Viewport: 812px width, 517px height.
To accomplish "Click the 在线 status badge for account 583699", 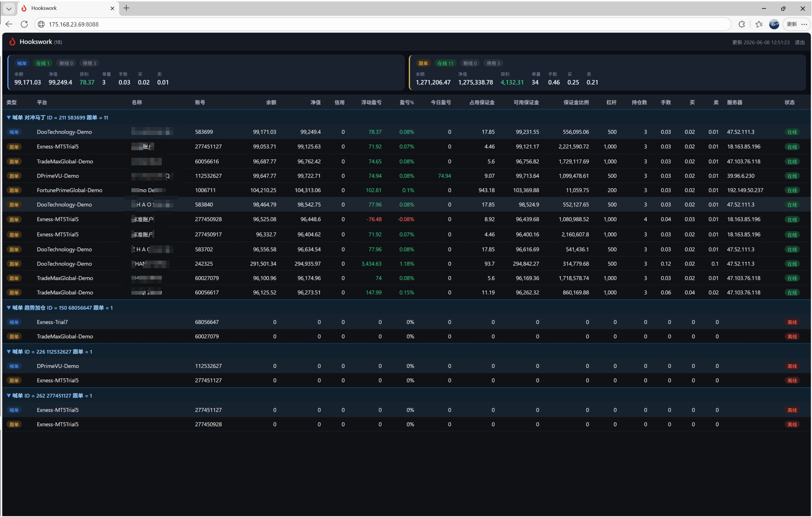I will [792, 132].
